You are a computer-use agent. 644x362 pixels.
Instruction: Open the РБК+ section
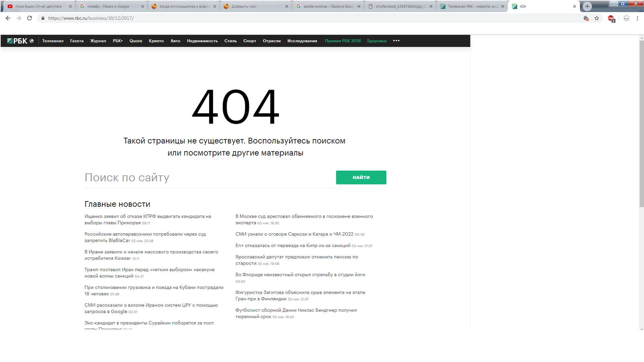click(118, 41)
